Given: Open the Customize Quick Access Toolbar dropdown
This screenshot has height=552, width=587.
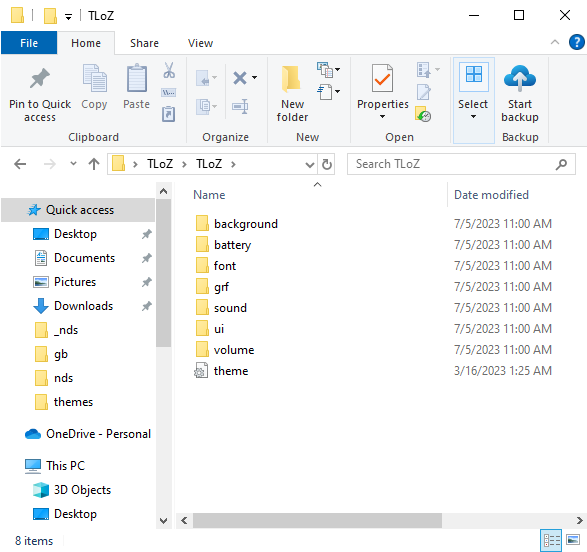Looking at the screenshot, I should (68, 16).
